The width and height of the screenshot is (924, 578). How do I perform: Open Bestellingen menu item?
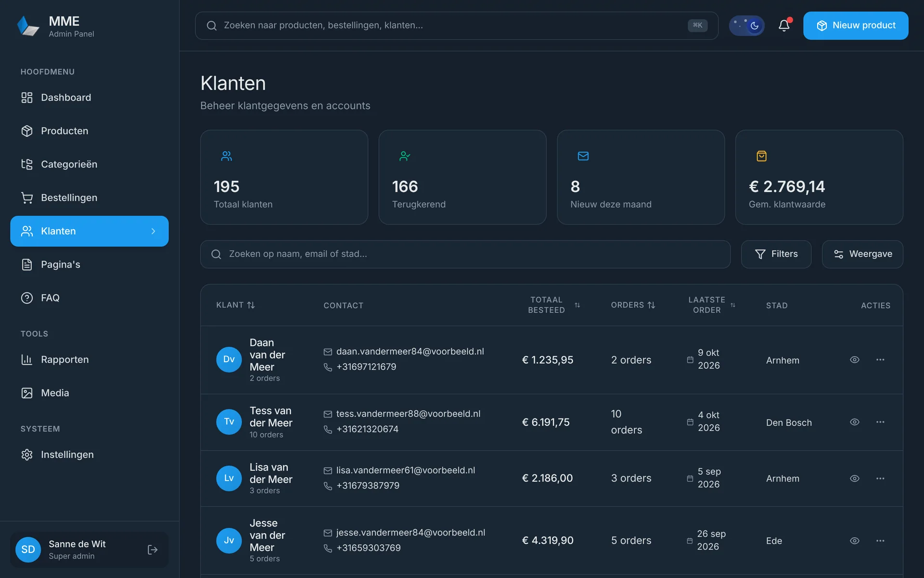(90, 198)
